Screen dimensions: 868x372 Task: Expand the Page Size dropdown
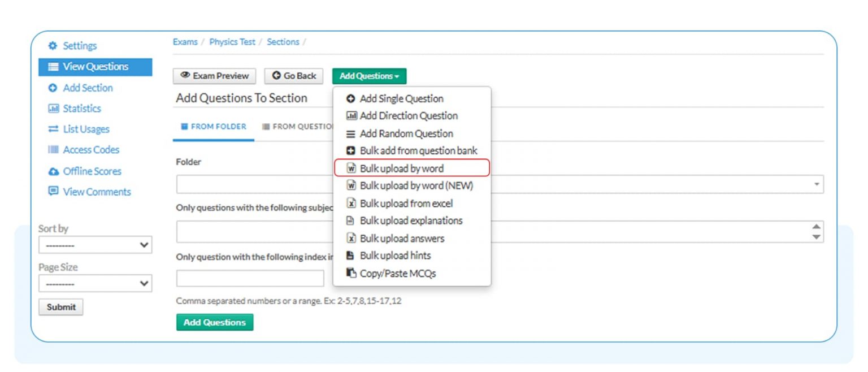(95, 283)
